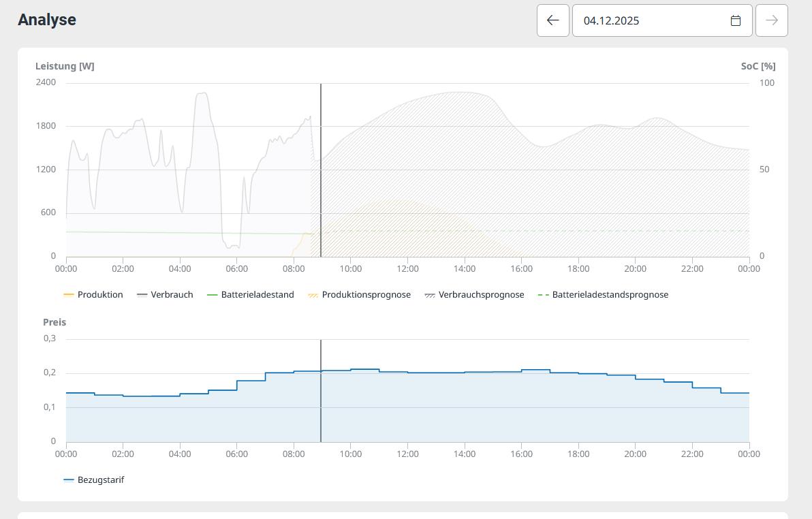This screenshot has height=519, width=812.
Task: Open the calendar picker icon in the date field
Action: tap(735, 20)
